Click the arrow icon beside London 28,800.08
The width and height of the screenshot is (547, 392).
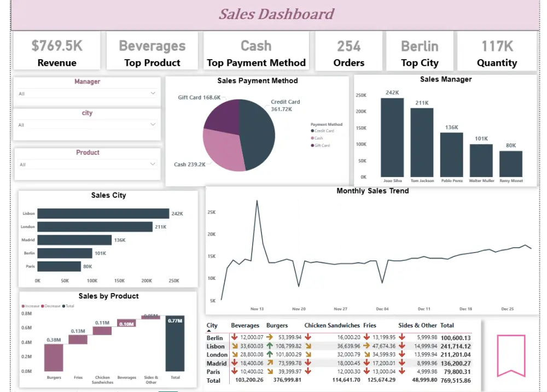[235, 354]
